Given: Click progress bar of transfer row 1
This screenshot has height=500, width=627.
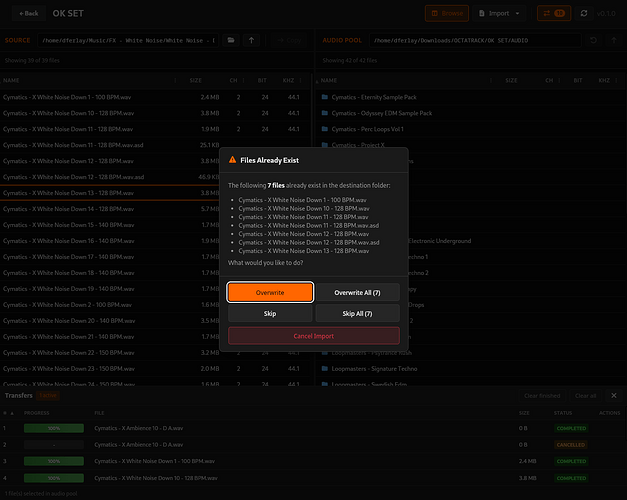Looking at the screenshot, I should (x=54, y=428).
